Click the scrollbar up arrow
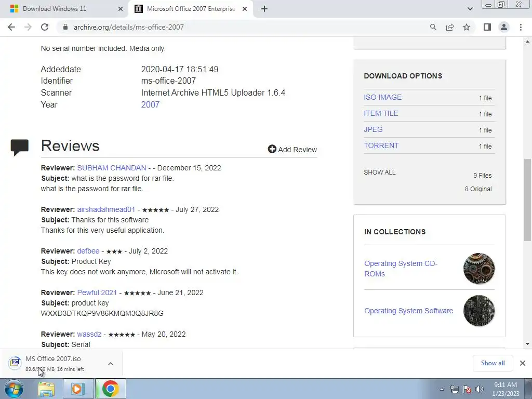532x399 pixels. tap(528, 42)
